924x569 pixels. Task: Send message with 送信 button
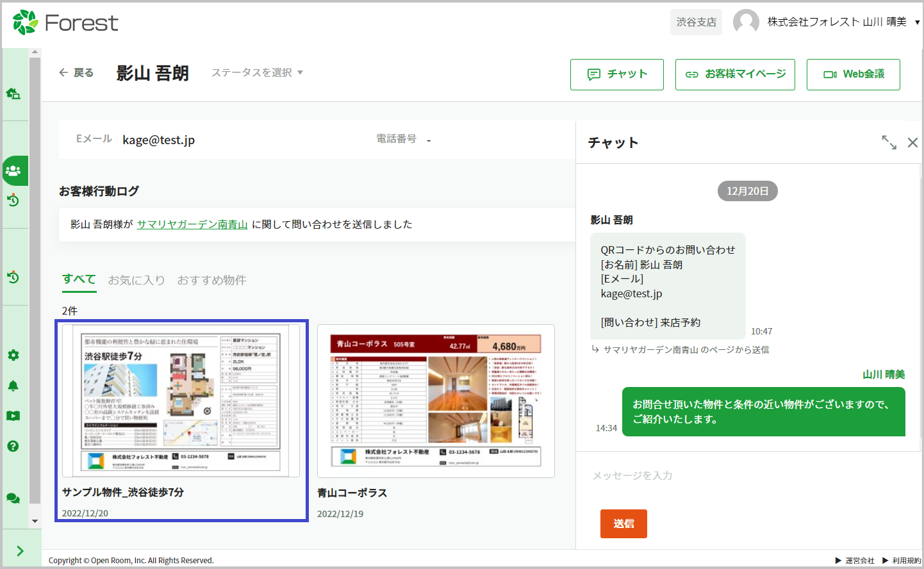tap(623, 524)
